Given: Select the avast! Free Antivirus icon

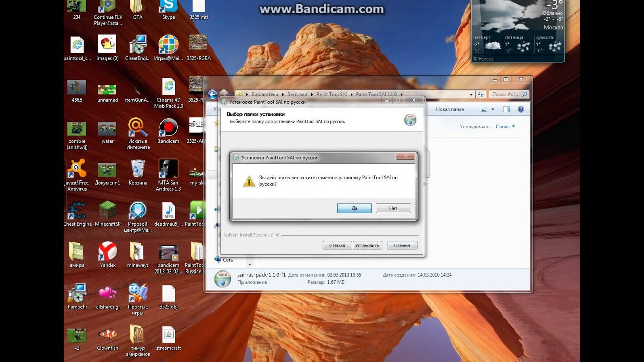Looking at the screenshot, I should (x=77, y=175).
